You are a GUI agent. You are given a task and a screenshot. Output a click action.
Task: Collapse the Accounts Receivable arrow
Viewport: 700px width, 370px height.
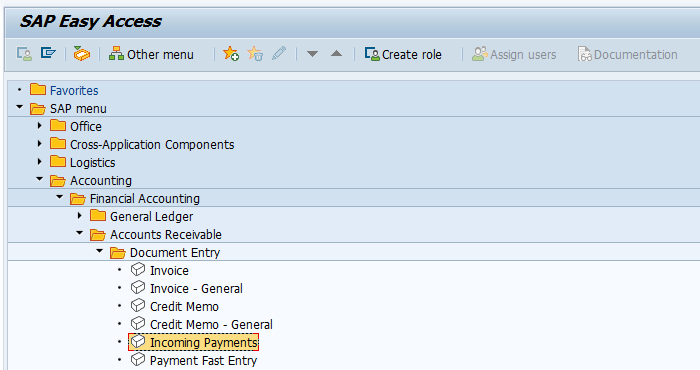[x=79, y=233]
